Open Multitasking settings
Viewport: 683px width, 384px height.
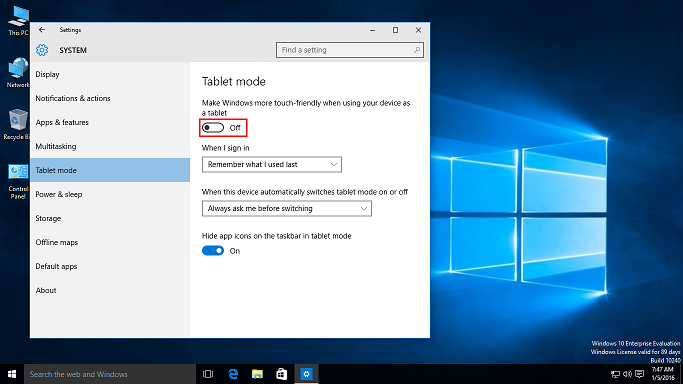point(110,146)
